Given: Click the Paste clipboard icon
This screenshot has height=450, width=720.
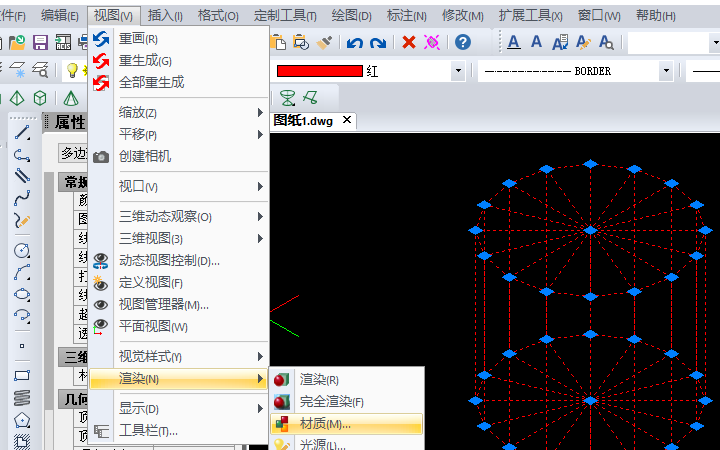Looking at the screenshot, I should click(278, 42).
